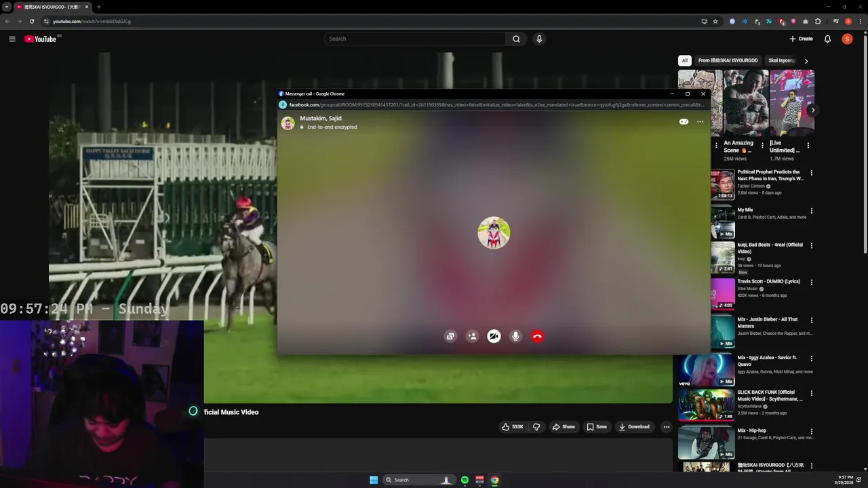This screenshot has height=488, width=868.
Task: Add people to the Messenger call
Action: 472,336
